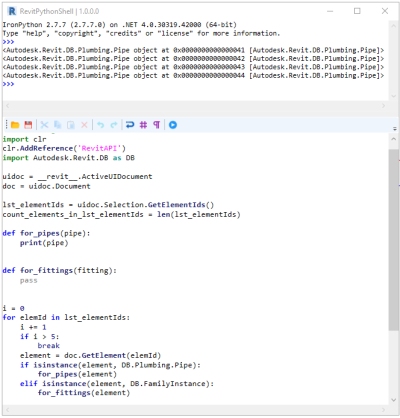This screenshot has height=418, width=400.
Task: Redo edit with forward arrow icon
Action: (114, 125)
